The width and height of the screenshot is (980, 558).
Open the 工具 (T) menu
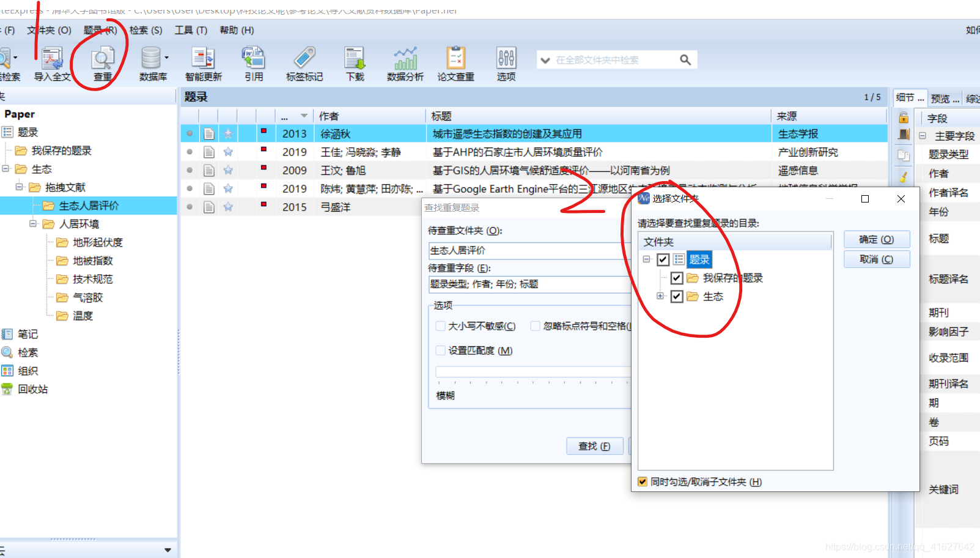(x=191, y=30)
